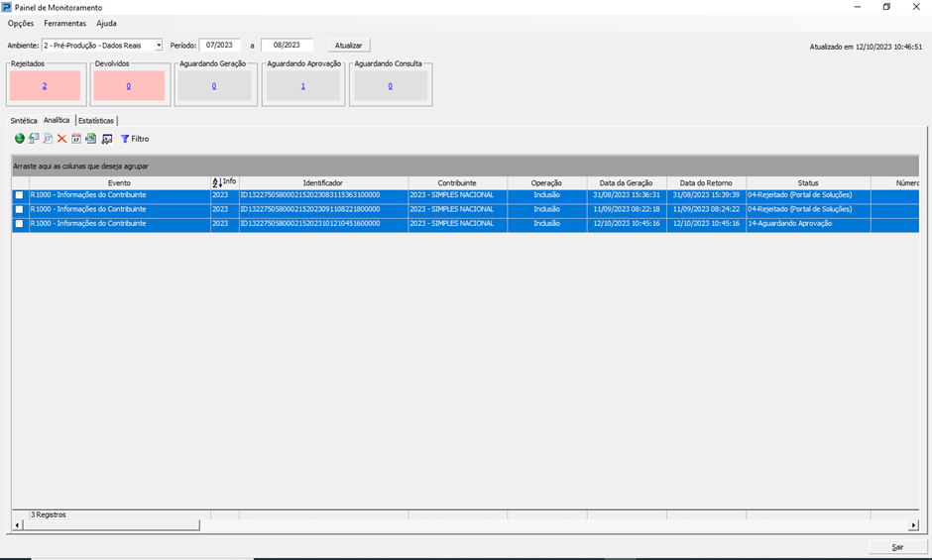Click the Excel export icon

click(x=91, y=139)
